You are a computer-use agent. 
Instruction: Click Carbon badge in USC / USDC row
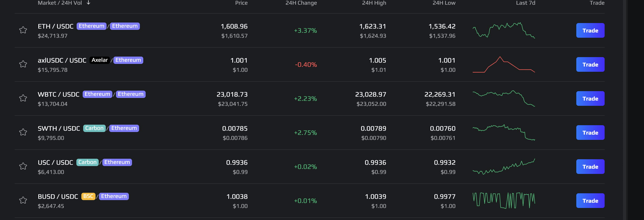coord(87,162)
